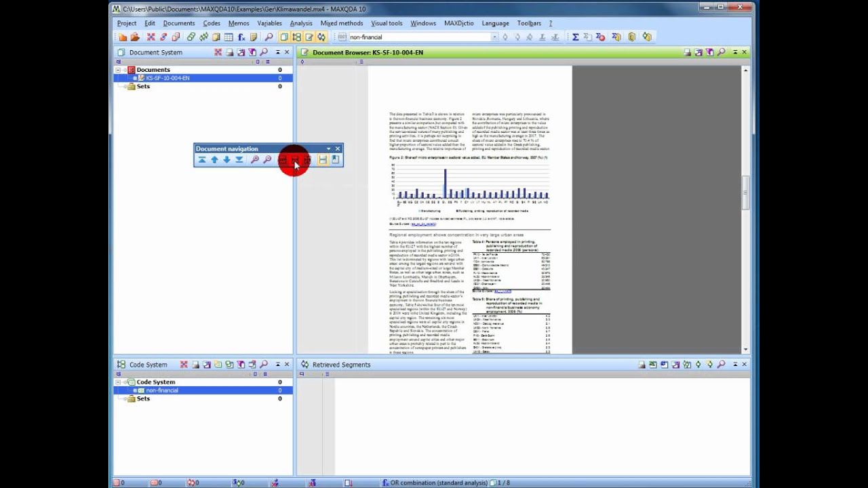Click the Document Browser scroll down arrow
Viewport: 868px width, 488px height.
745,350
